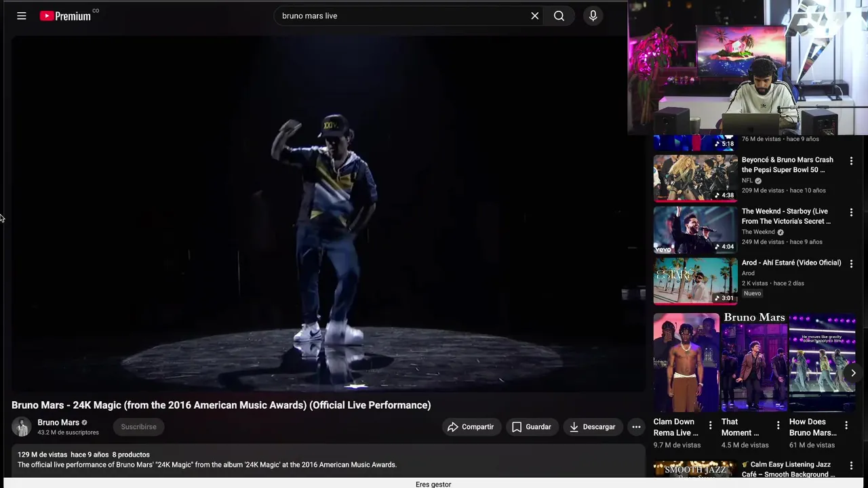Viewport: 868px width, 488px height.
Task: Clear the search text with the X
Action: (x=534, y=16)
